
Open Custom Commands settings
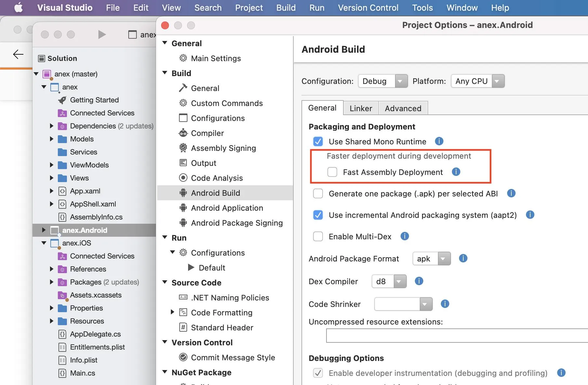227,103
